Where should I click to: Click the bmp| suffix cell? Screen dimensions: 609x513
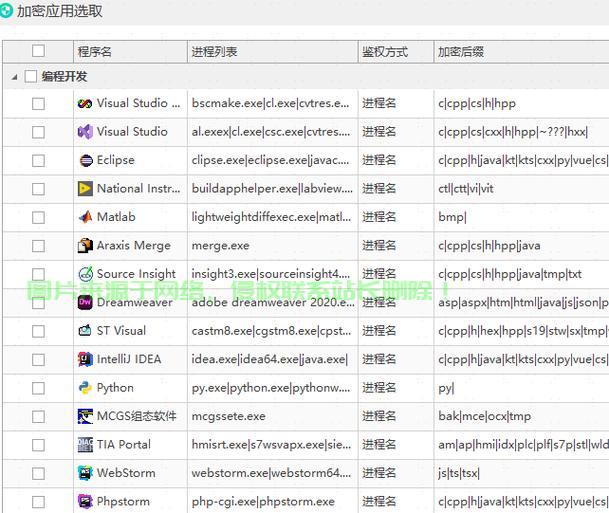pos(521,217)
